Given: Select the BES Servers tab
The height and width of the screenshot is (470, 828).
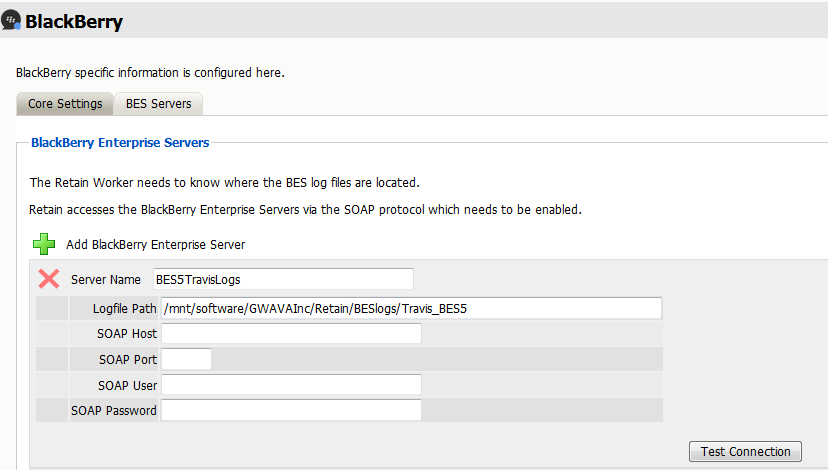Looking at the screenshot, I should point(159,104).
